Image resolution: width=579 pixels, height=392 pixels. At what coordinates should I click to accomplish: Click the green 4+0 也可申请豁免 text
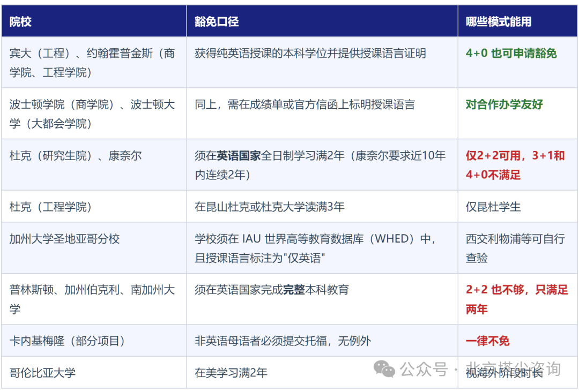pos(511,54)
